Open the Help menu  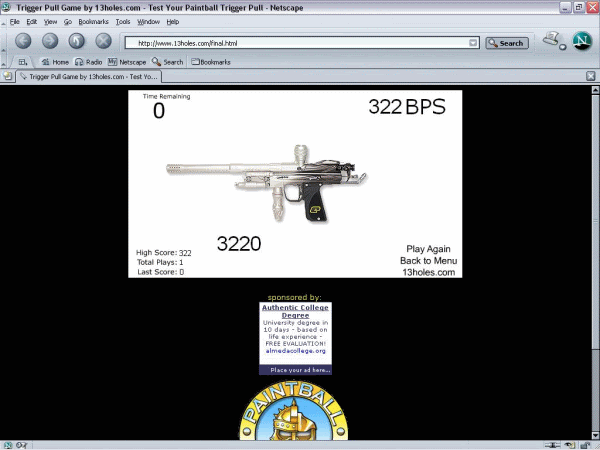[173, 22]
